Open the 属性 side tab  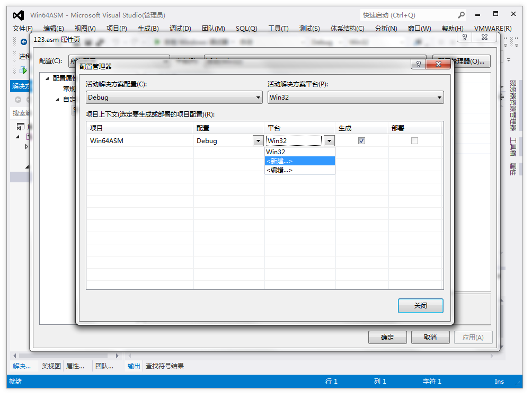point(513,169)
